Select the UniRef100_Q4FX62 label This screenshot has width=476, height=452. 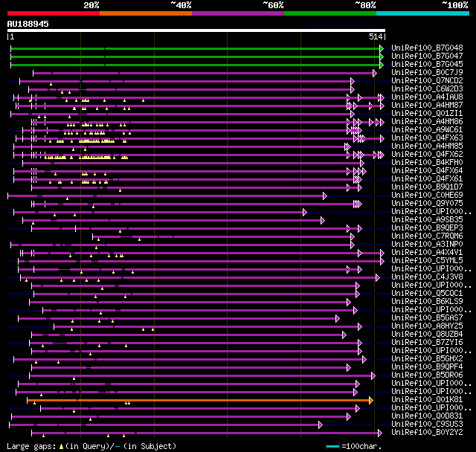427,155
